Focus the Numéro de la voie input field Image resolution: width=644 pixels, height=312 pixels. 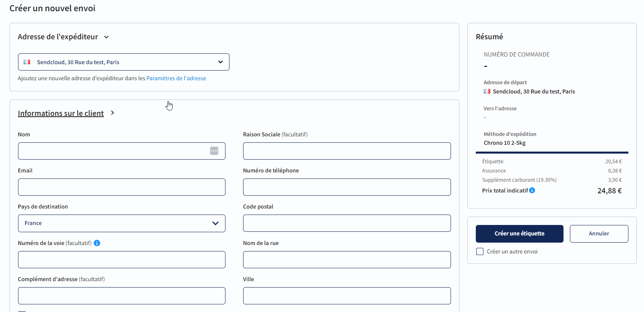pyautogui.click(x=122, y=260)
